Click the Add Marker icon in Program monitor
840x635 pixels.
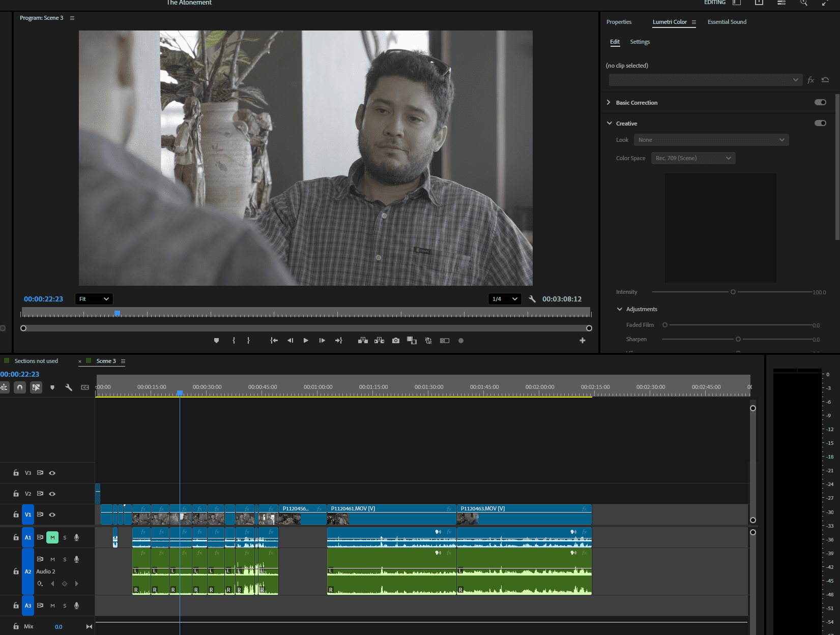pyautogui.click(x=216, y=341)
